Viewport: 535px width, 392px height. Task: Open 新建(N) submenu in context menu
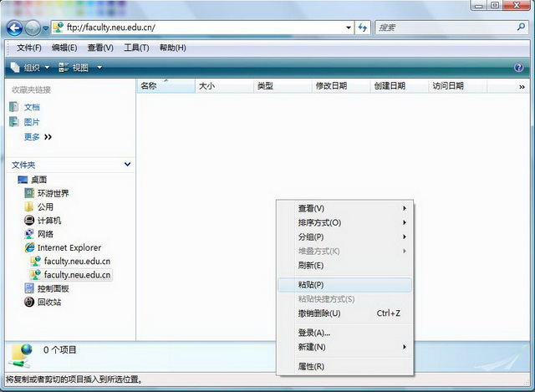click(x=345, y=347)
